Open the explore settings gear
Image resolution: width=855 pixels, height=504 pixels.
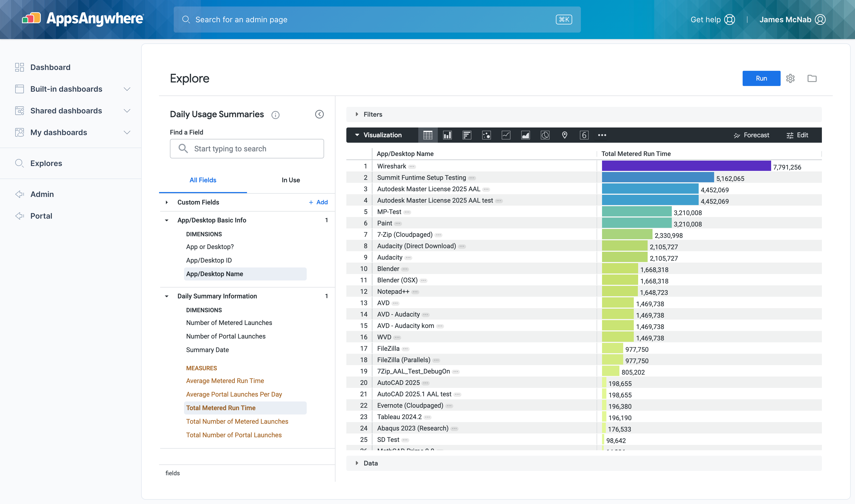(790, 78)
